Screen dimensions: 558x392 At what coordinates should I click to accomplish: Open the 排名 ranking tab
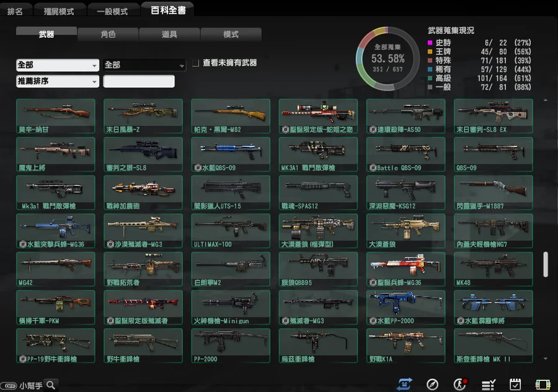coord(15,11)
